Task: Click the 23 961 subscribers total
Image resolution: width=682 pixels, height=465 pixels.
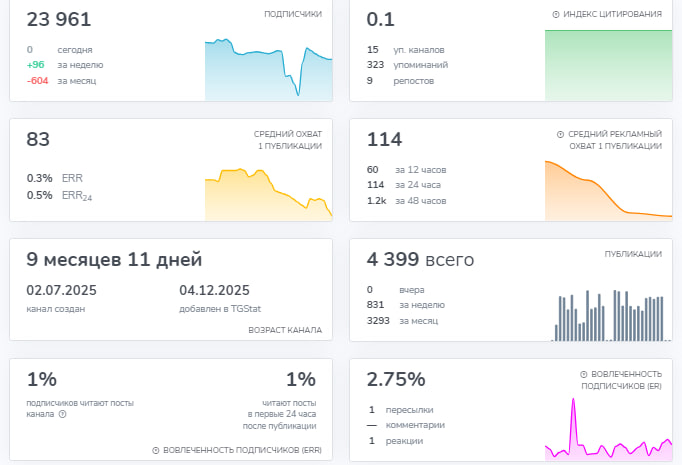Action: 59,19
